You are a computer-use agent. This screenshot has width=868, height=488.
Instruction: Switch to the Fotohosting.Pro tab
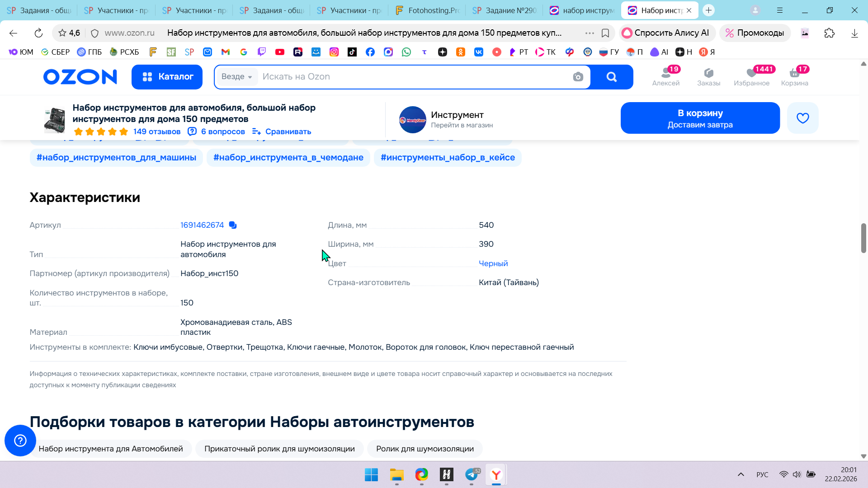click(426, 10)
